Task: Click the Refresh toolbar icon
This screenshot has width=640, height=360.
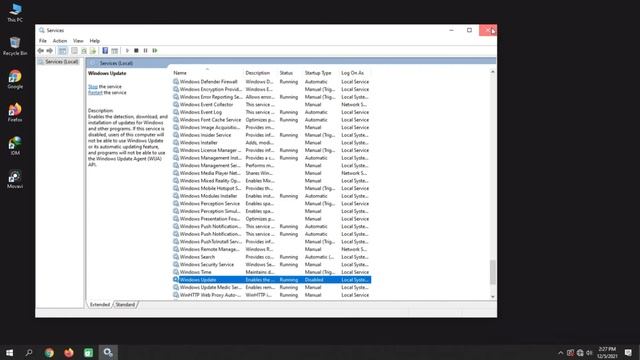Action: 84,51
